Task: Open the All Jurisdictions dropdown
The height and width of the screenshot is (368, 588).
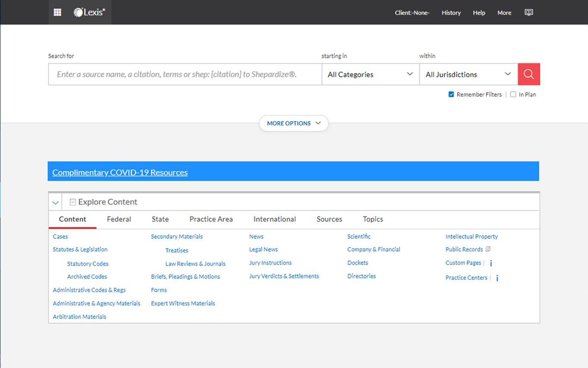Action: coord(468,74)
